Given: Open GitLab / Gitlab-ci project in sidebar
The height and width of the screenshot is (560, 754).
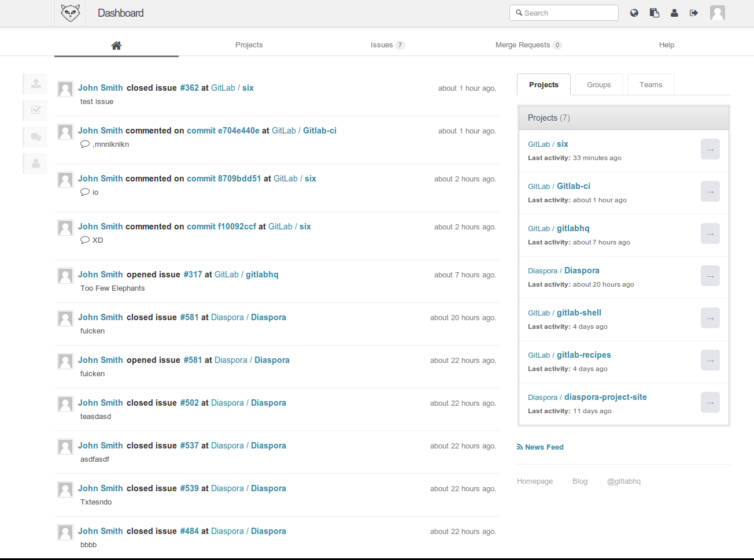Looking at the screenshot, I should (559, 186).
